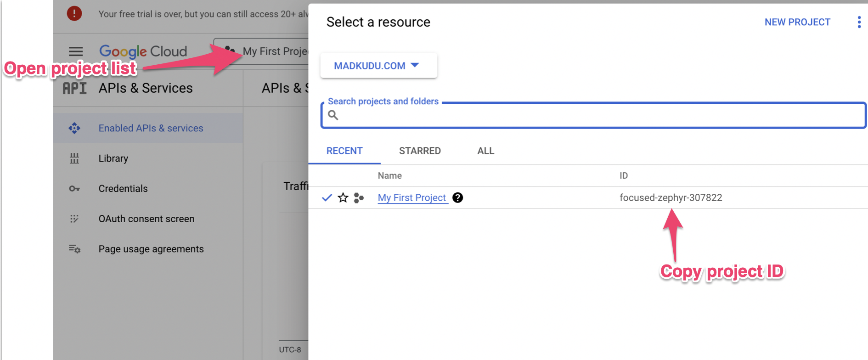Click the Enabled APIs & services icon
This screenshot has width=868, height=360.
74,128
